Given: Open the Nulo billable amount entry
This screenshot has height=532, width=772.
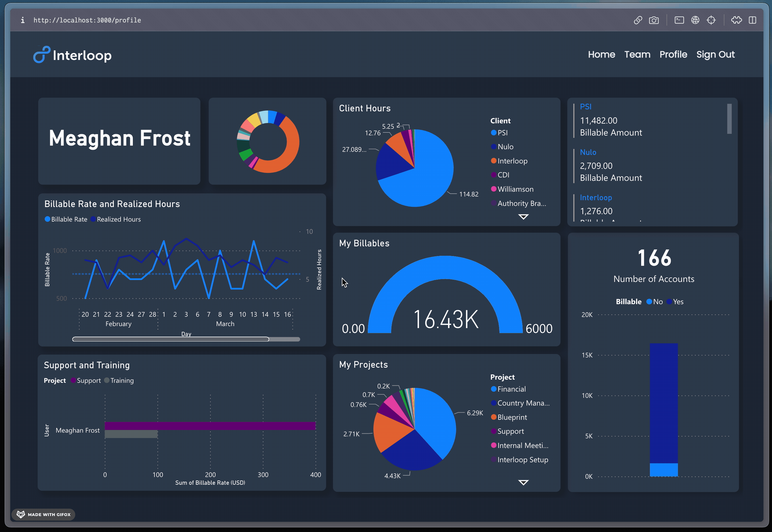Looking at the screenshot, I should pos(611,166).
